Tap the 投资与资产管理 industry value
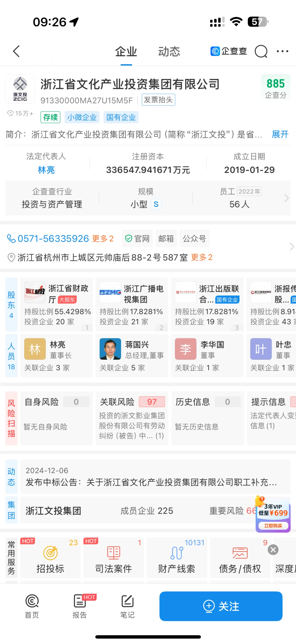Image resolution: width=296 pixels, height=644 pixels. pyautogui.click(x=52, y=204)
